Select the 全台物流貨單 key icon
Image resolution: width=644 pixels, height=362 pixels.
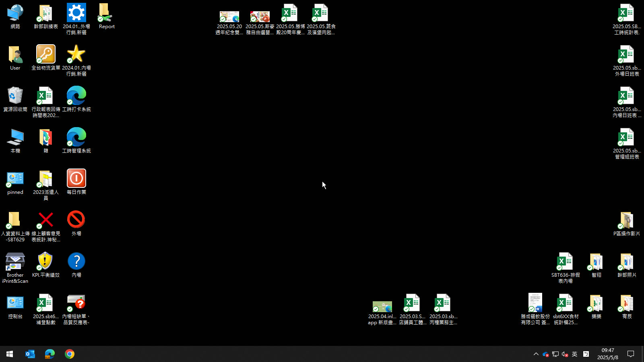[x=45, y=55]
